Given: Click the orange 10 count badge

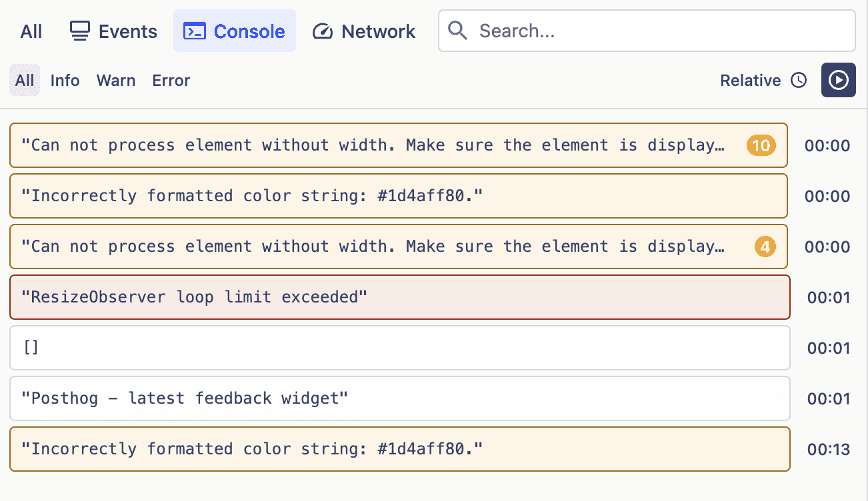Looking at the screenshot, I should (761, 145).
